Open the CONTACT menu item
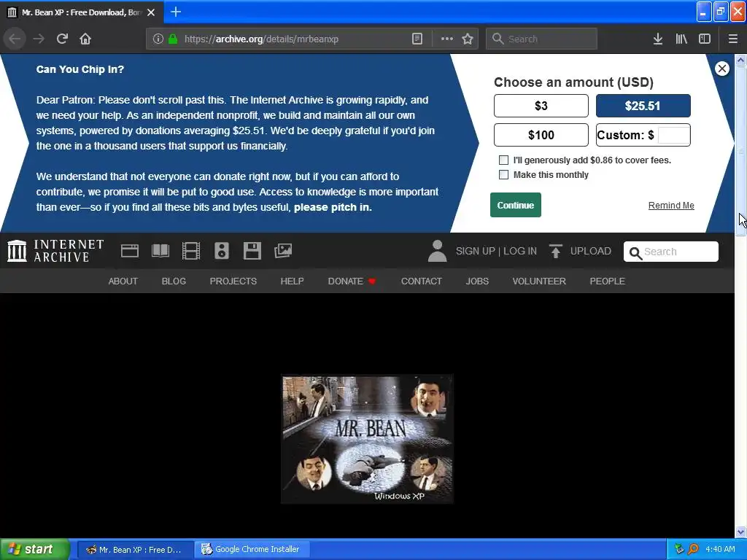 pos(422,281)
